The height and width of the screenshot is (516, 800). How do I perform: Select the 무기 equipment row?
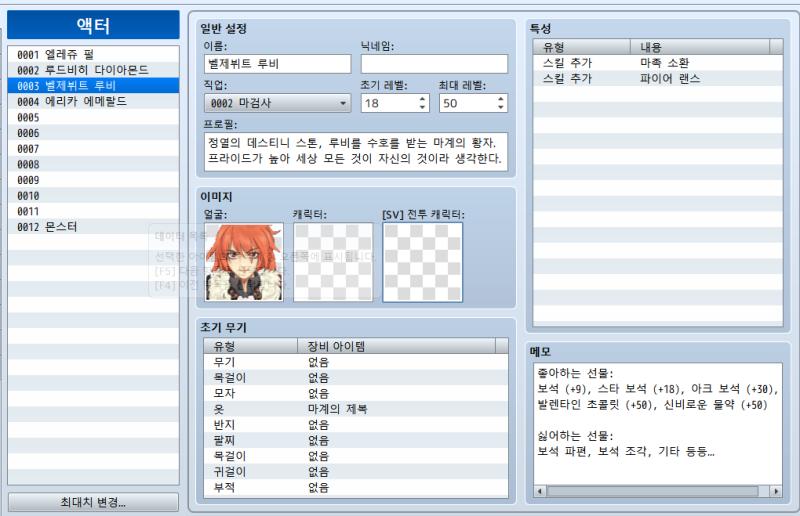tap(356, 362)
